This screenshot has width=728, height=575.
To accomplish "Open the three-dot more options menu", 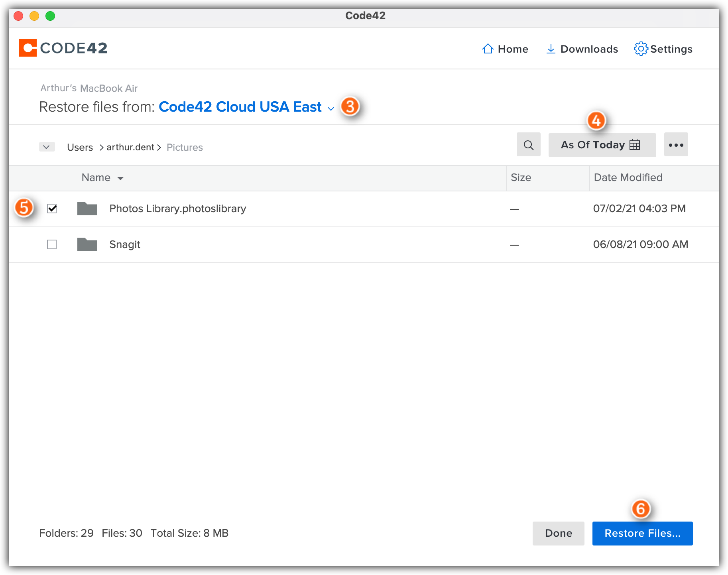I will [676, 145].
